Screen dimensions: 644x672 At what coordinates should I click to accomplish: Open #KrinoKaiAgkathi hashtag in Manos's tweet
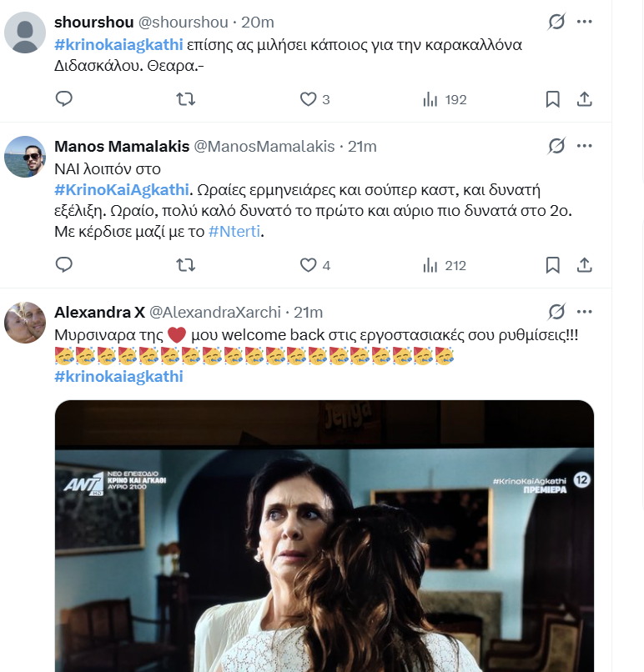[121, 189]
